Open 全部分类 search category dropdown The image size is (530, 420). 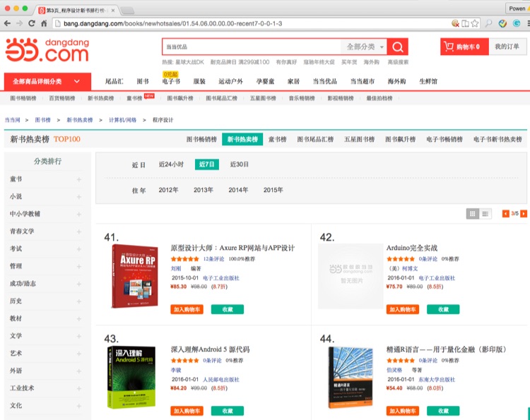tap(365, 47)
